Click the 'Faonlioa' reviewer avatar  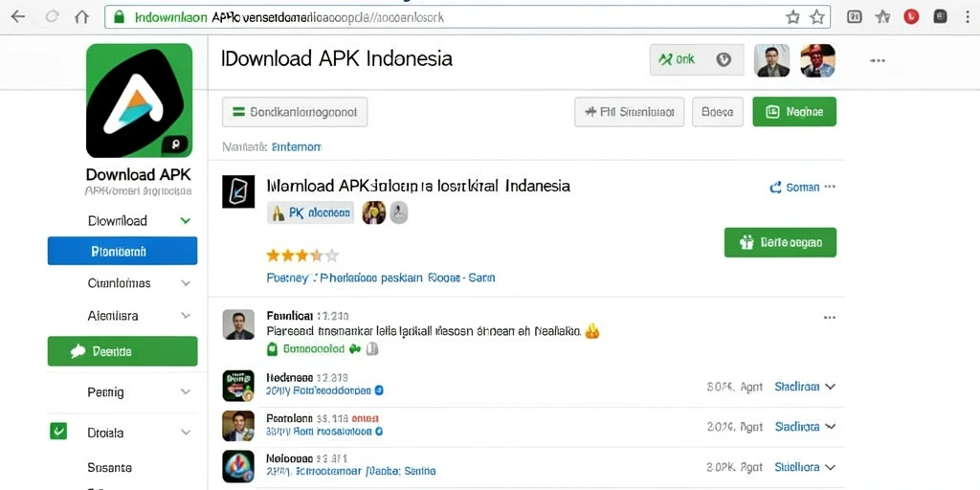238,324
